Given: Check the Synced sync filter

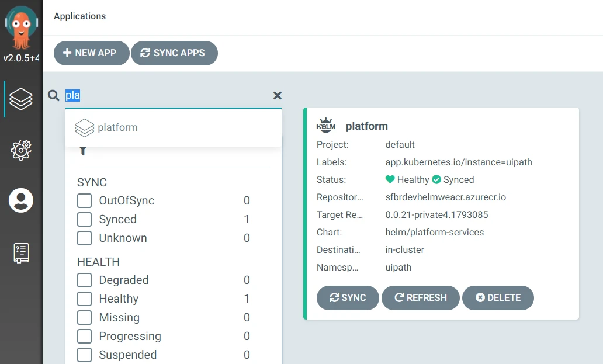Looking at the screenshot, I should (84, 220).
